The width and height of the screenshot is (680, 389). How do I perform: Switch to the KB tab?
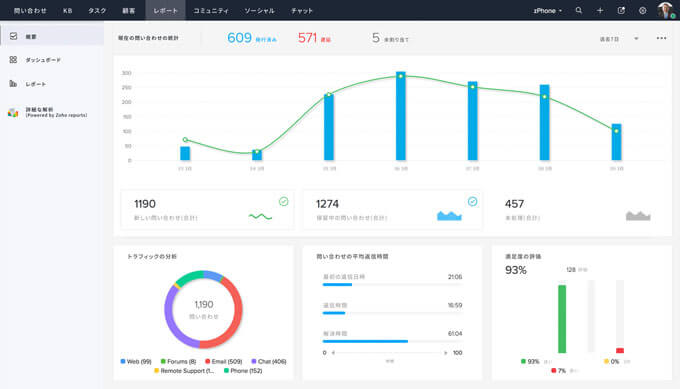point(68,10)
